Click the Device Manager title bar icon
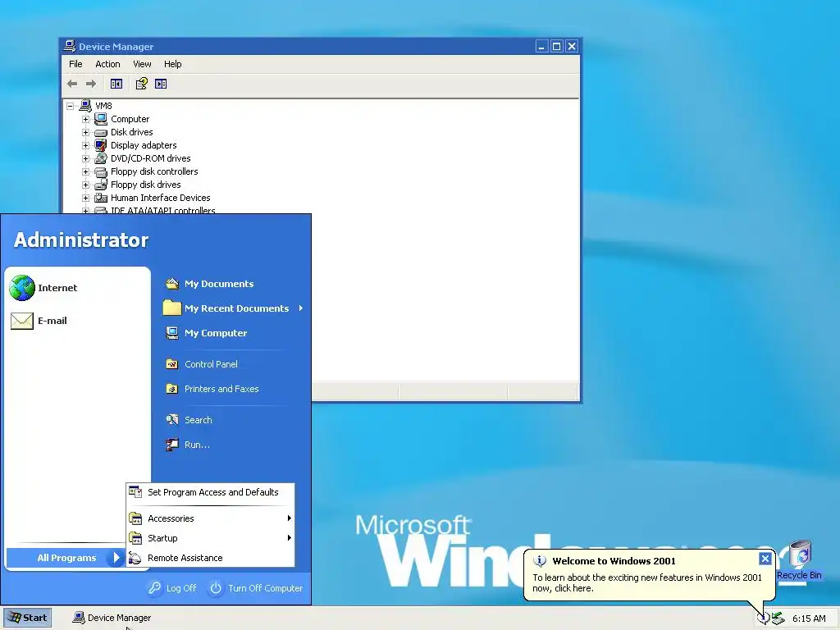Viewport: 840px width, 630px height. [70, 46]
